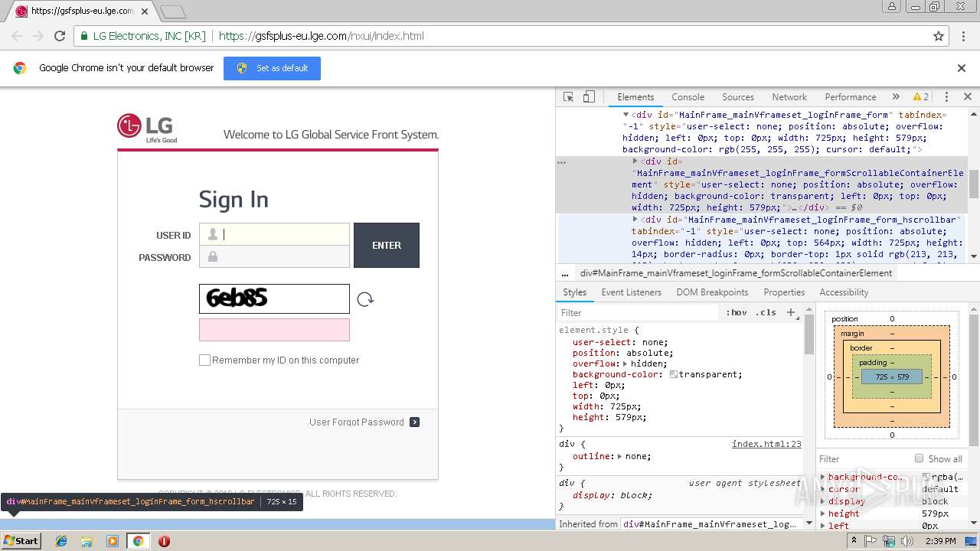
Task: Select formScrollableContainerElement breadcrumb
Action: (736, 273)
